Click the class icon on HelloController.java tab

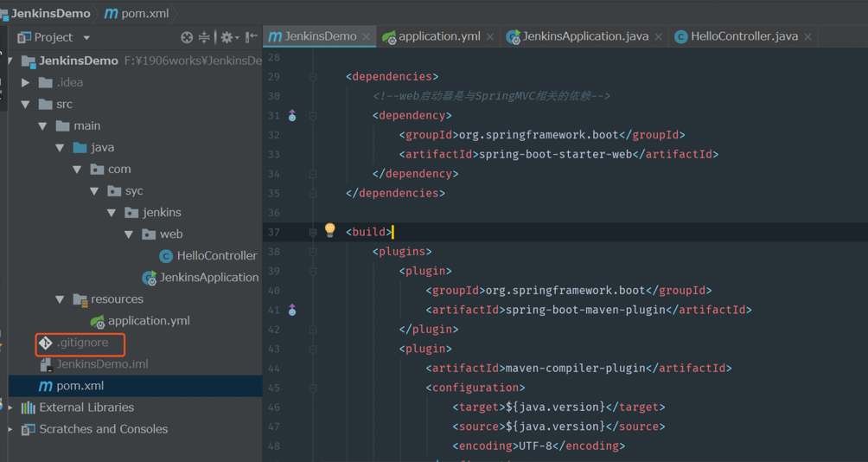click(681, 37)
